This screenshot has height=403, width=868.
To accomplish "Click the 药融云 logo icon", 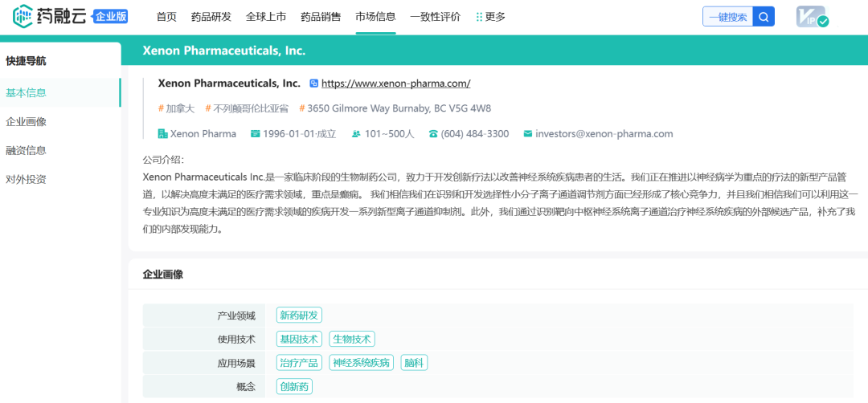I will 23,16.
